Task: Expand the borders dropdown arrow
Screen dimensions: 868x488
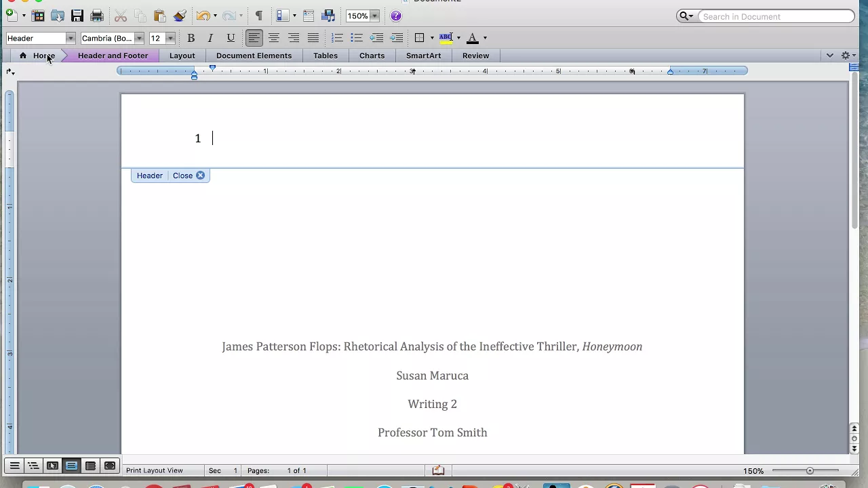Action: pyautogui.click(x=432, y=38)
